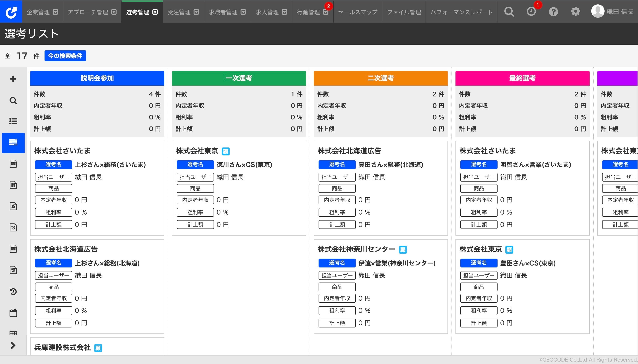The width and height of the screenshot is (638, 364).
Task: Click the clock notifications icon in header
Action: 531,12
